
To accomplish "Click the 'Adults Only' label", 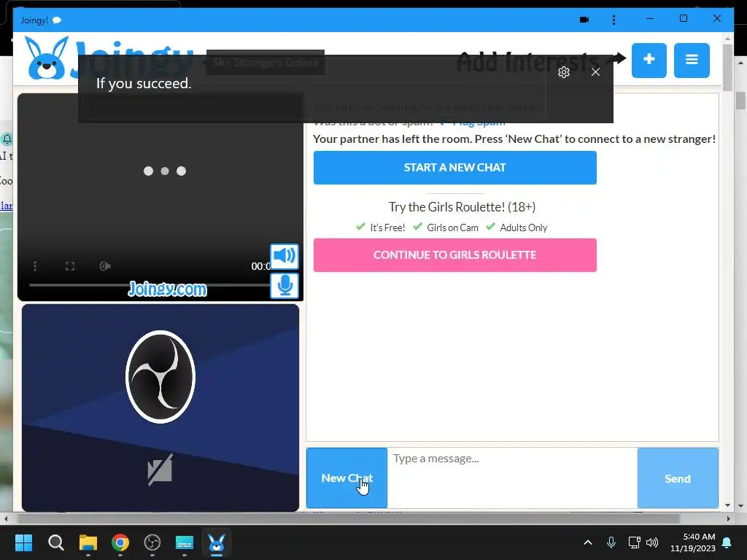I will pos(524,227).
